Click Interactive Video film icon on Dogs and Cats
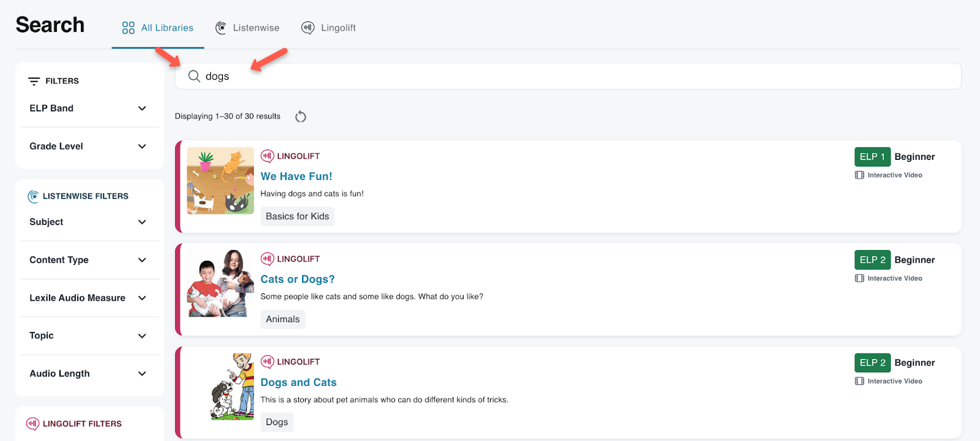Screen dimensions: 980x441 [859, 381]
